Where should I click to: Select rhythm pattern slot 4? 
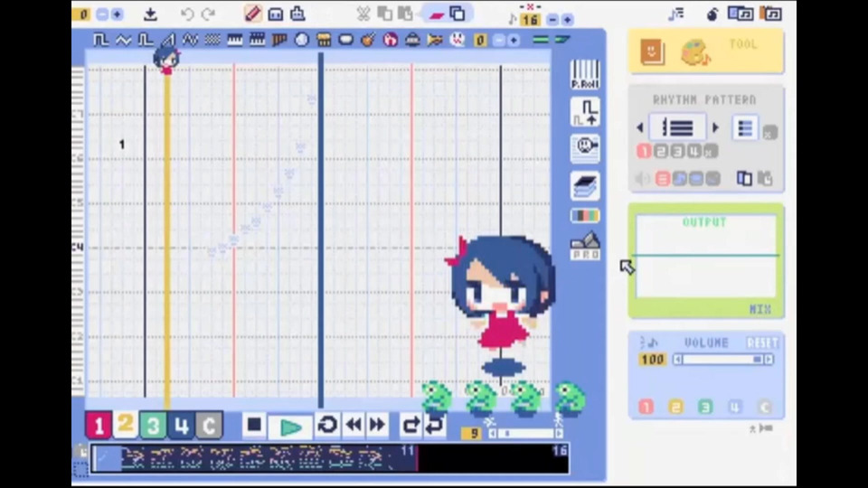(694, 151)
